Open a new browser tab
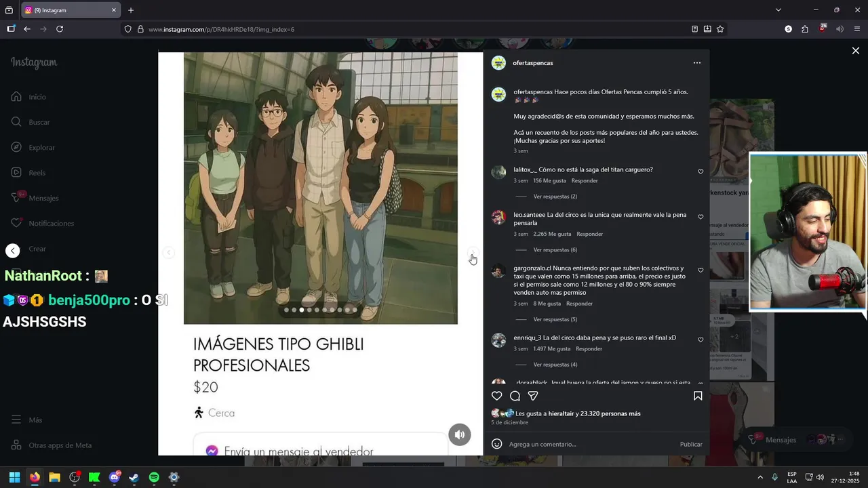868x488 pixels. click(x=131, y=10)
